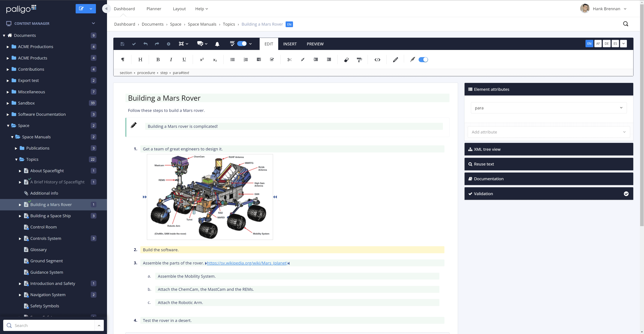Expand the Building a Space Ship topic
Image resolution: width=644 pixels, height=334 pixels.
[x=20, y=216]
